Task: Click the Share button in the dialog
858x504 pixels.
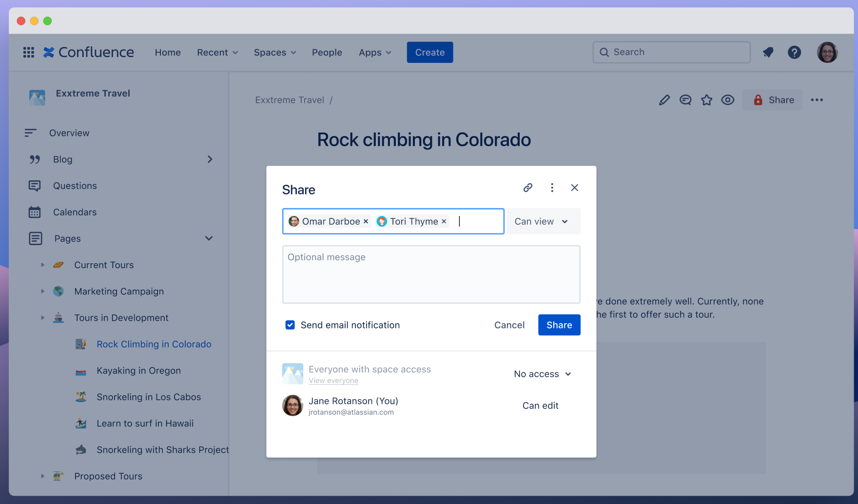Action: pyautogui.click(x=559, y=325)
